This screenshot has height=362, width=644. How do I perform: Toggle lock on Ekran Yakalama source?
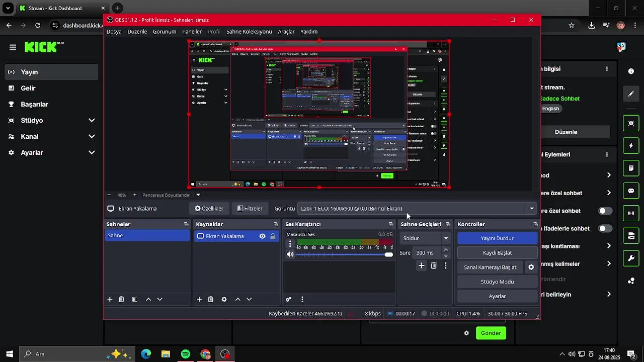273,236
